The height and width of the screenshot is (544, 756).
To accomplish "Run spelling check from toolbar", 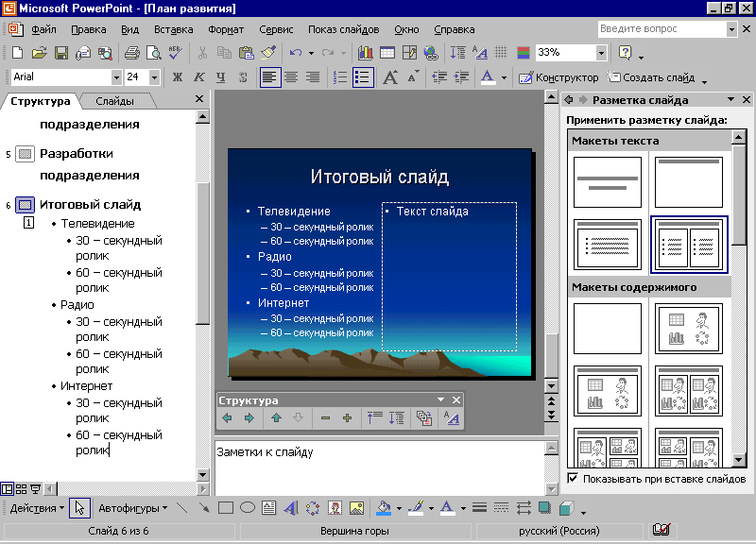I will [x=175, y=53].
